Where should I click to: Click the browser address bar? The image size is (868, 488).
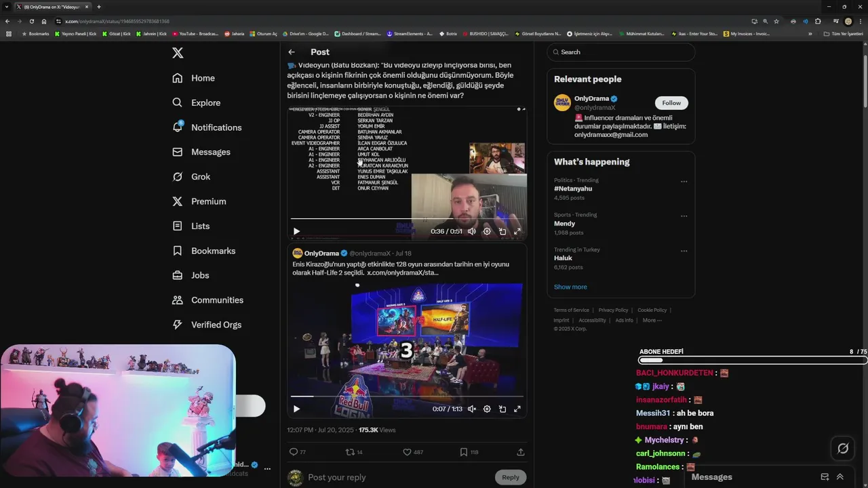[x=400, y=21]
